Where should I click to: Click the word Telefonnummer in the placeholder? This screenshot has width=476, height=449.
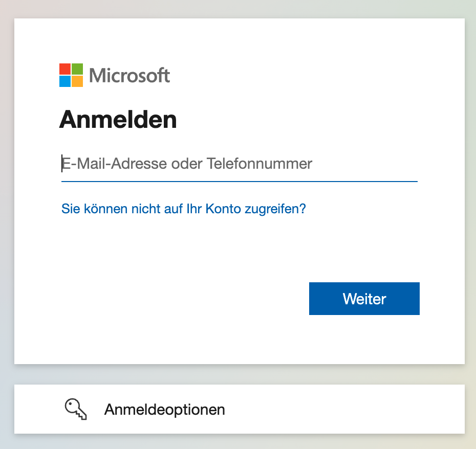click(259, 164)
